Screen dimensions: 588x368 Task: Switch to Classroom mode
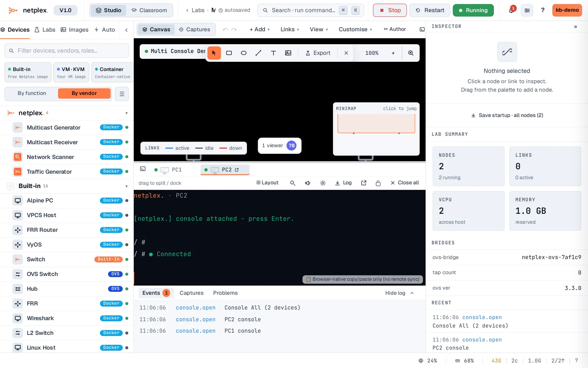(x=149, y=10)
